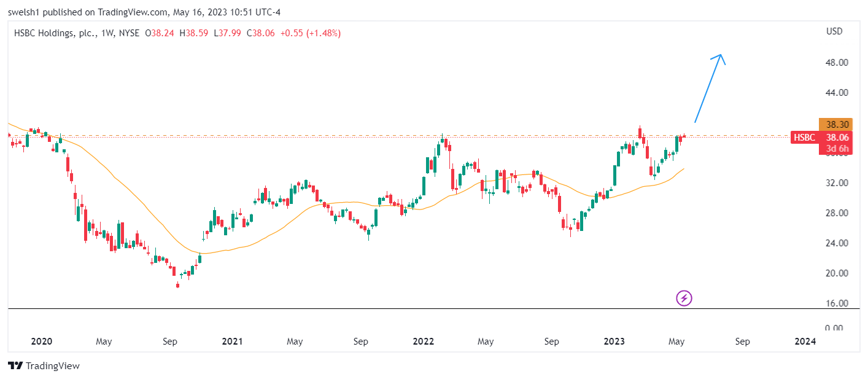Click the 24.00 price axis label

[x=837, y=243]
